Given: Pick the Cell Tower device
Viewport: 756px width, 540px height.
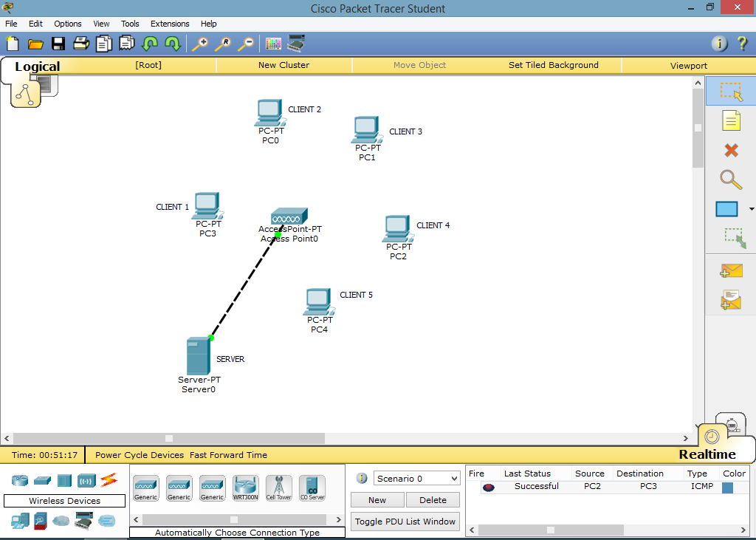Looking at the screenshot, I should tap(278, 488).
